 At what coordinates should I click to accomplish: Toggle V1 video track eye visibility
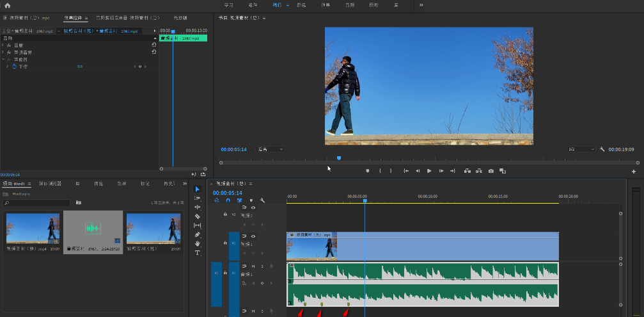253,236
